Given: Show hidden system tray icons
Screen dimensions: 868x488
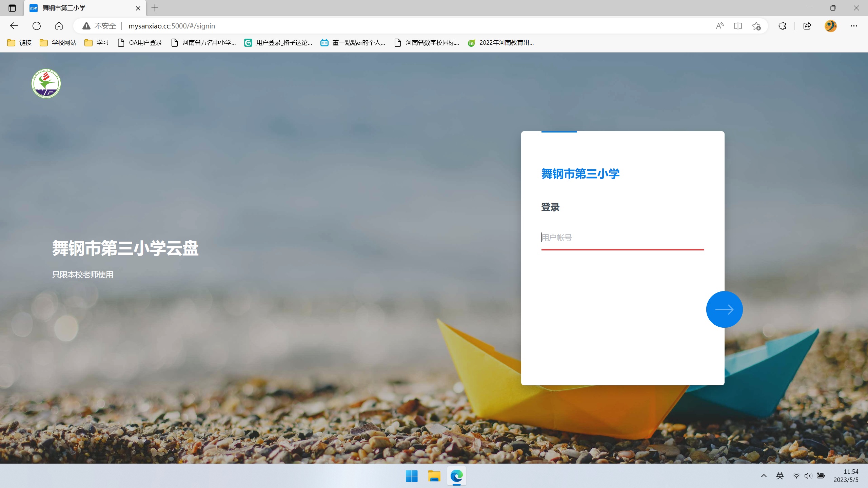Looking at the screenshot, I should click(764, 476).
